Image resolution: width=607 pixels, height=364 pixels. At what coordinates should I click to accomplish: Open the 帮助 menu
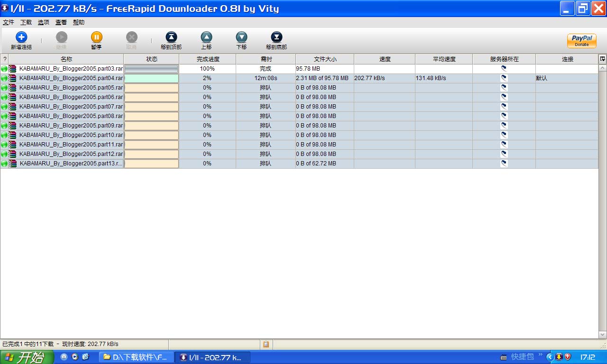(x=79, y=22)
